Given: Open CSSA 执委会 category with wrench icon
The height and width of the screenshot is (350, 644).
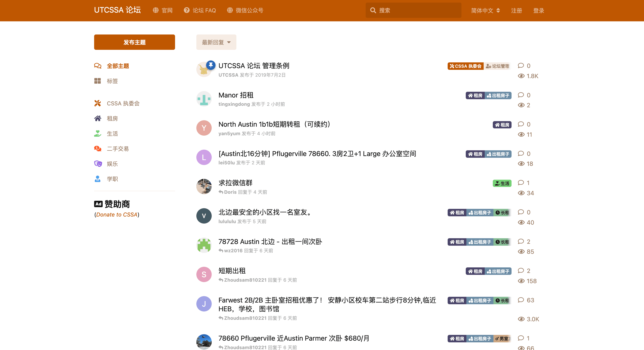Looking at the screenshot, I should [123, 103].
